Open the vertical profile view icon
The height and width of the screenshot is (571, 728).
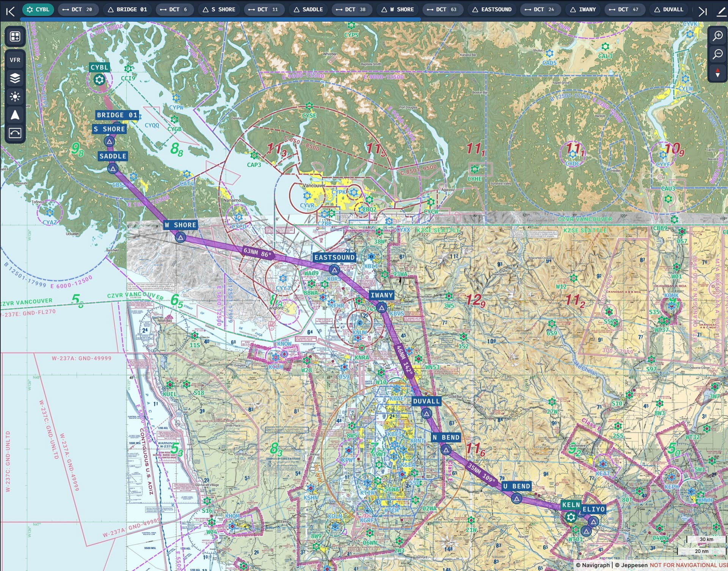click(15, 133)
